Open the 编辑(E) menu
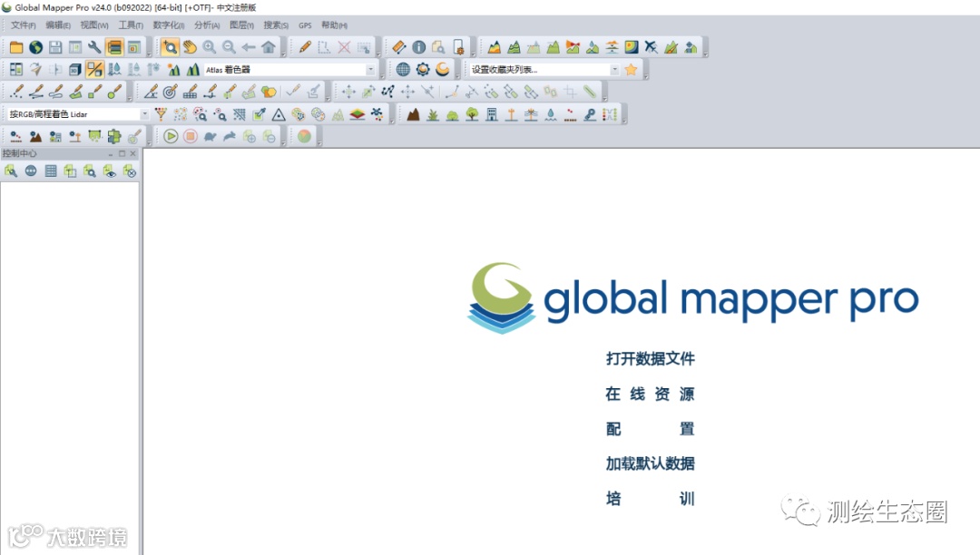 click(57, 25)
